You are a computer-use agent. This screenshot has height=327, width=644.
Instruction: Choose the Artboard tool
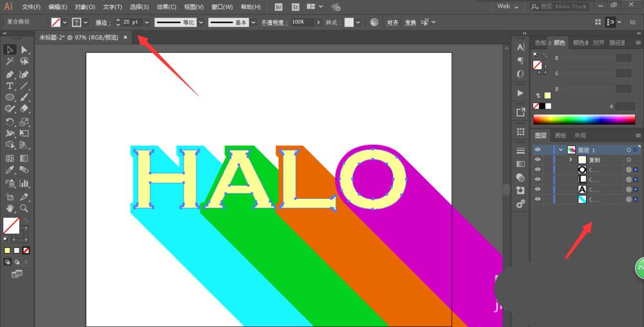10,197
